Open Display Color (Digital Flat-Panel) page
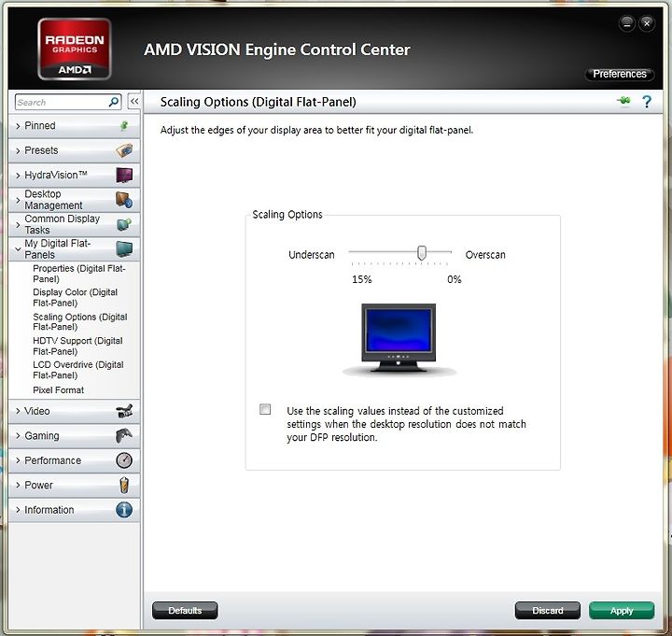 click(75, 298)
